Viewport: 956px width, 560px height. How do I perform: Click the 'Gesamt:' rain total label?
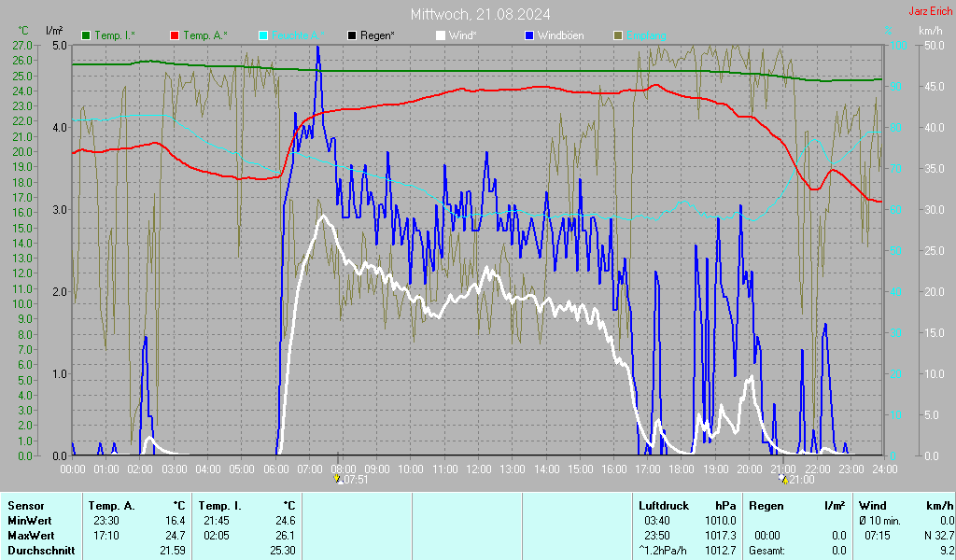[x=767, y=551]
